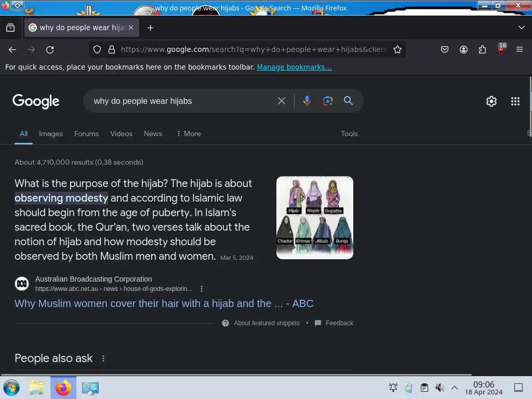Open the Start menu button
Viewport: 532px width, 399px height.
(x=11, y=388)
